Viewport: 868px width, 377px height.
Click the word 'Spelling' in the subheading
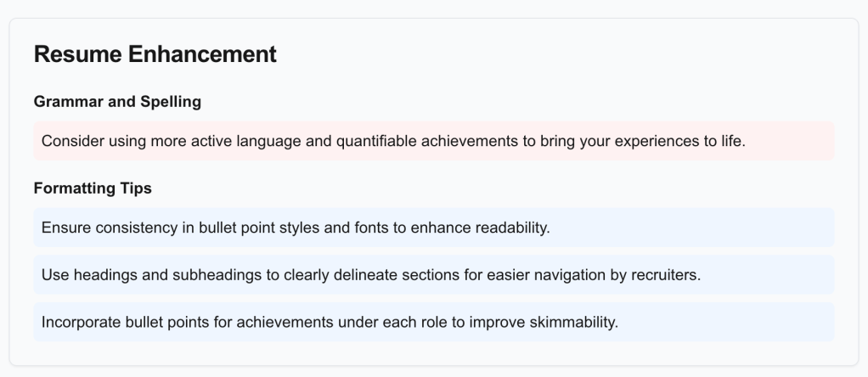[173, 102]
